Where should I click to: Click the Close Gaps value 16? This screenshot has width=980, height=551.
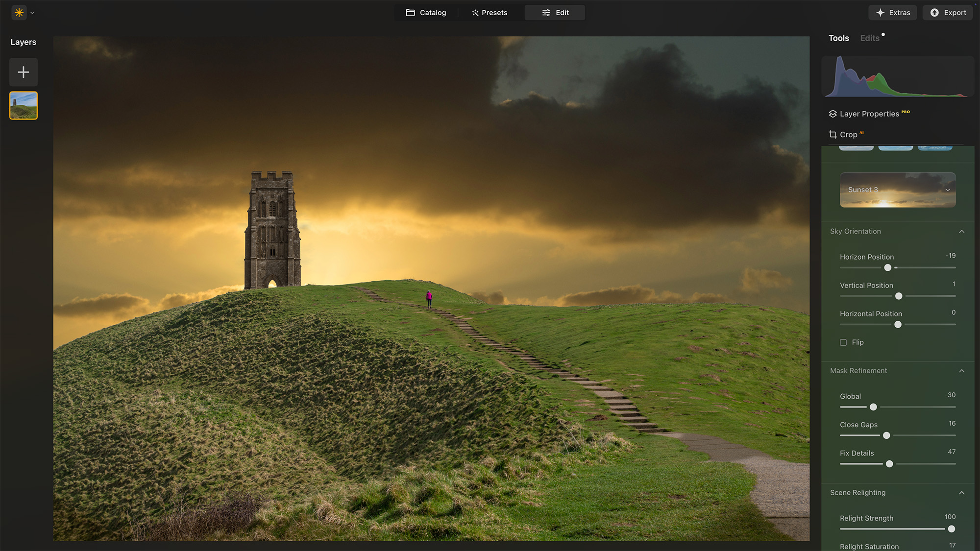pos(952,423)
